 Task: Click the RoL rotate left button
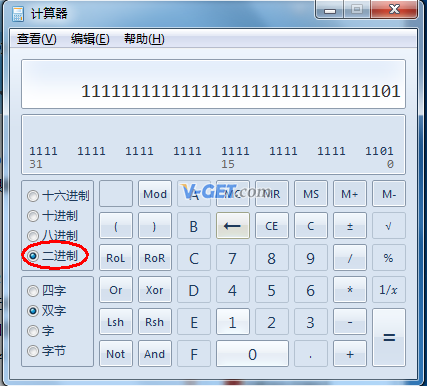[116, 258]
